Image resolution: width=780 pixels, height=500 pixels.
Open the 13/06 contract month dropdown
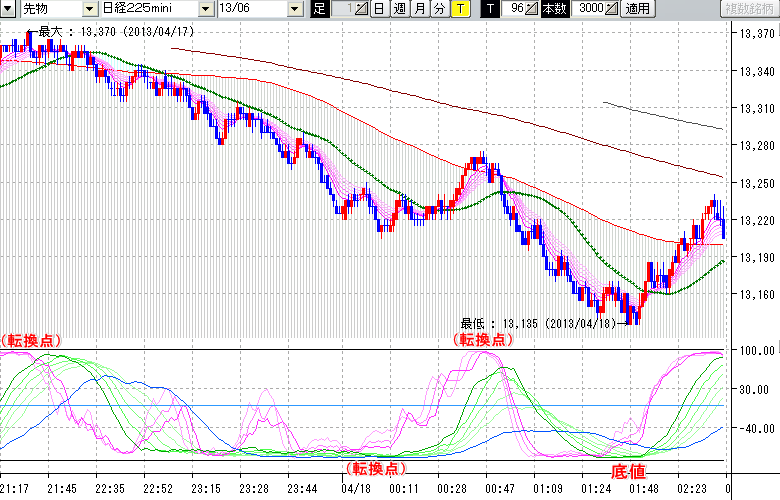pyautogui.click(x=294, y=9)
